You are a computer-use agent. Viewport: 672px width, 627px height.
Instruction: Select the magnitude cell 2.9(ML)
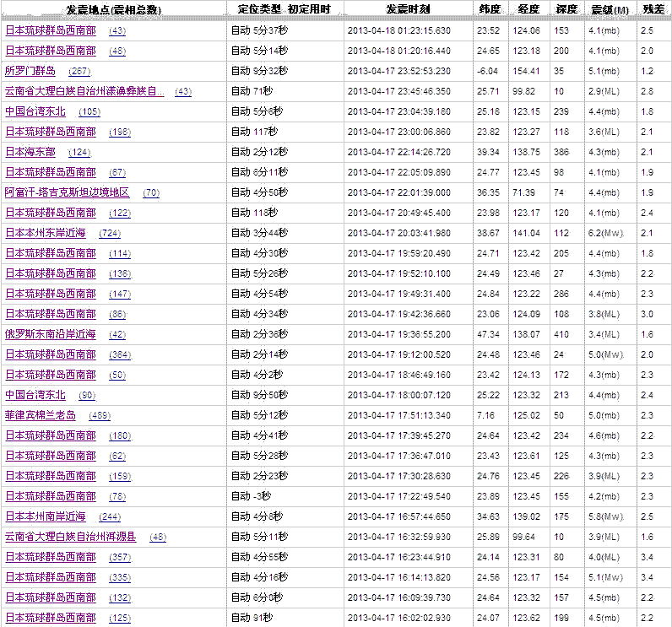click(604, 92)
